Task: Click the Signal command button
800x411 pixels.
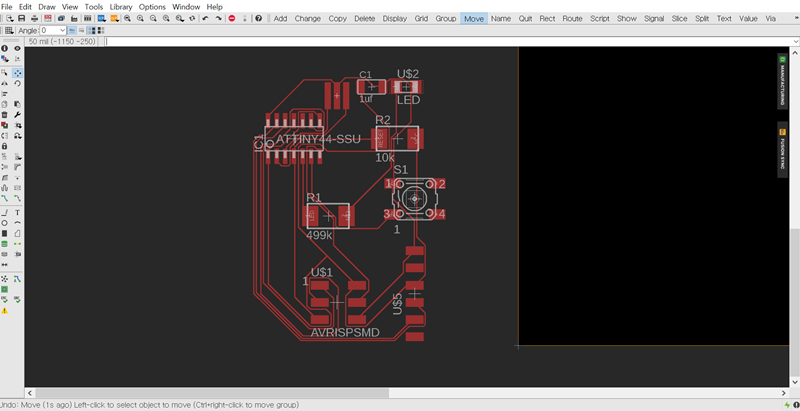Action: pyautogui.click(x=654, y=18)
